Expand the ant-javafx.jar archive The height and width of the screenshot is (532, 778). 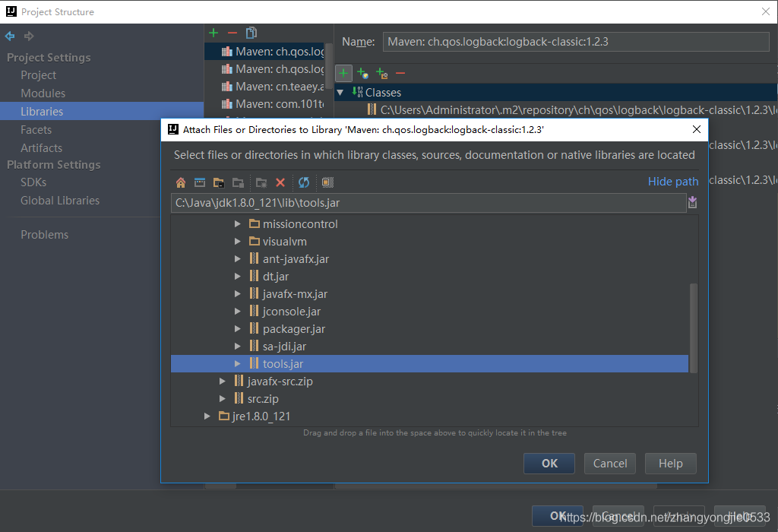[238, 259]
